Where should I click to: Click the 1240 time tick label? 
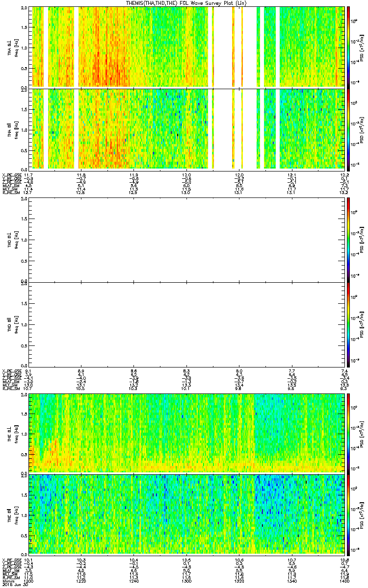pyautogui.click(x=134, y=580)
